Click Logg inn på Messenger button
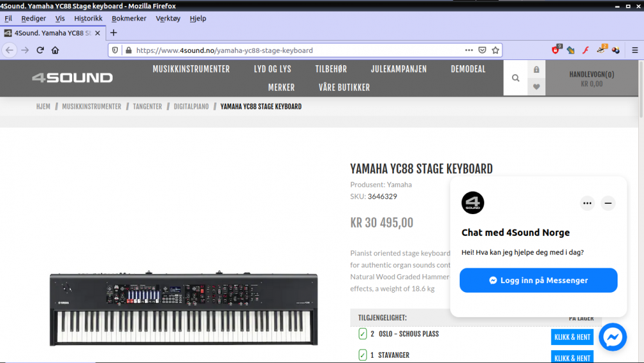Screen dimensions: 644x363 tap(538, 280)
